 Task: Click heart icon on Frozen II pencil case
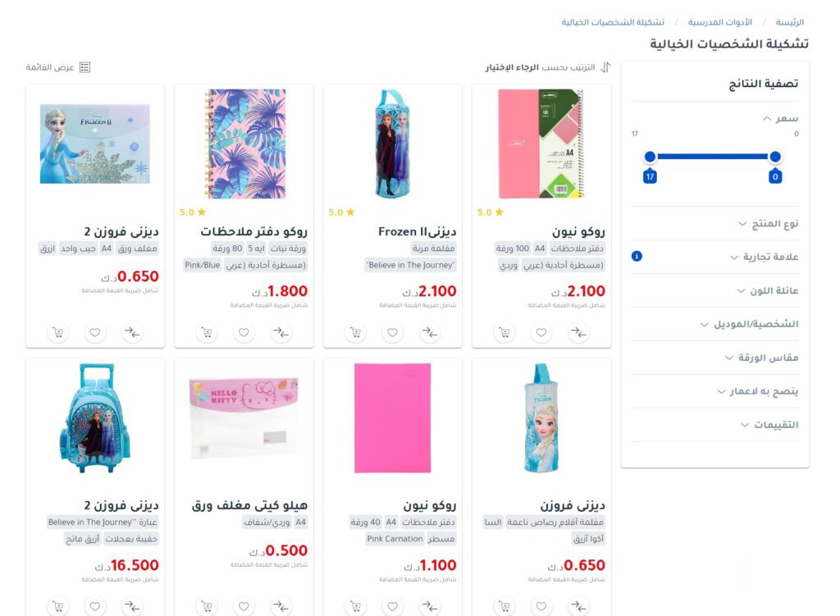click(x=393, y=333)
